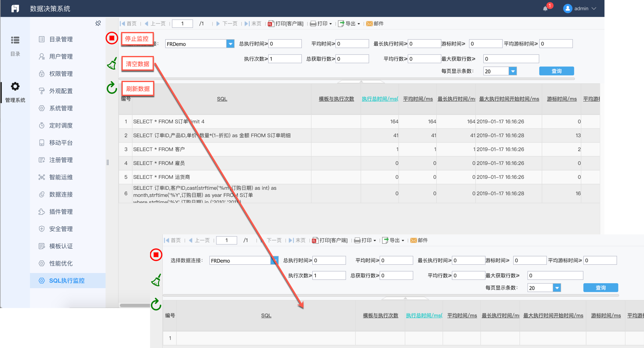644x348 pixels.
Task: Go to 下一页 in upper toolbar
Action: [x=227, y=24]
